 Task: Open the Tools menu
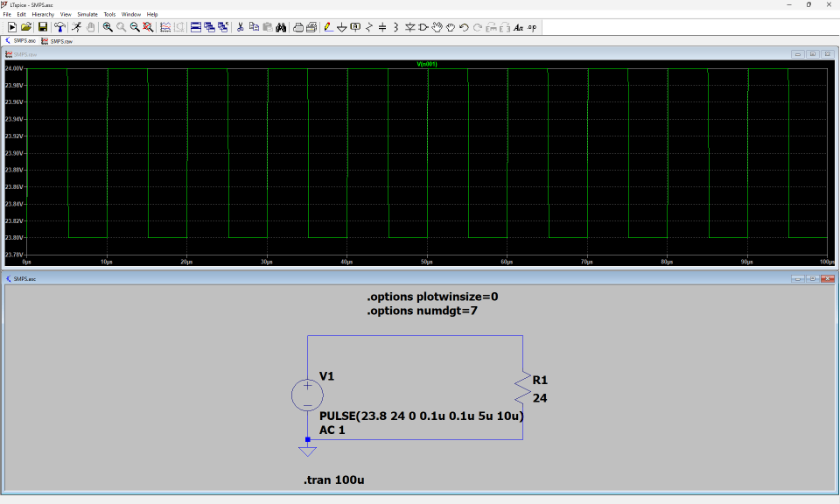pos(109,15)
